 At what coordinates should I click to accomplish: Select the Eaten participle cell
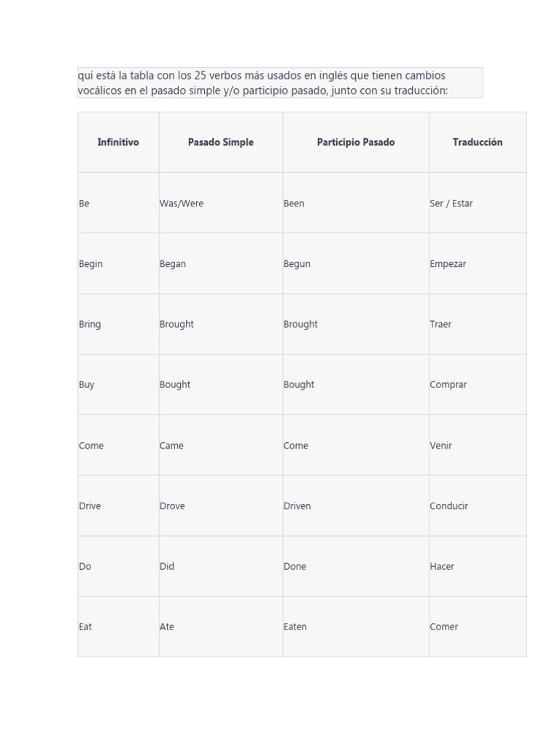pos(295,627)
